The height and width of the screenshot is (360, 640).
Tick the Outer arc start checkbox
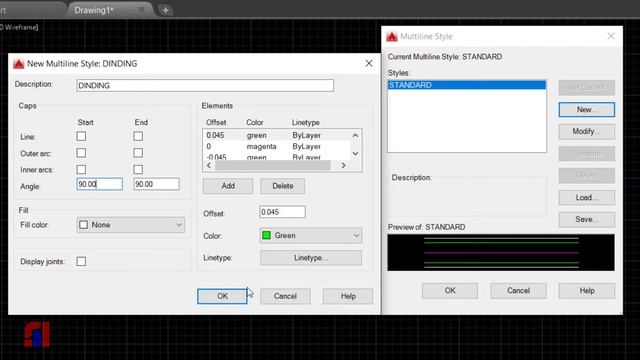pyautogui.click(x=81, y=153)
